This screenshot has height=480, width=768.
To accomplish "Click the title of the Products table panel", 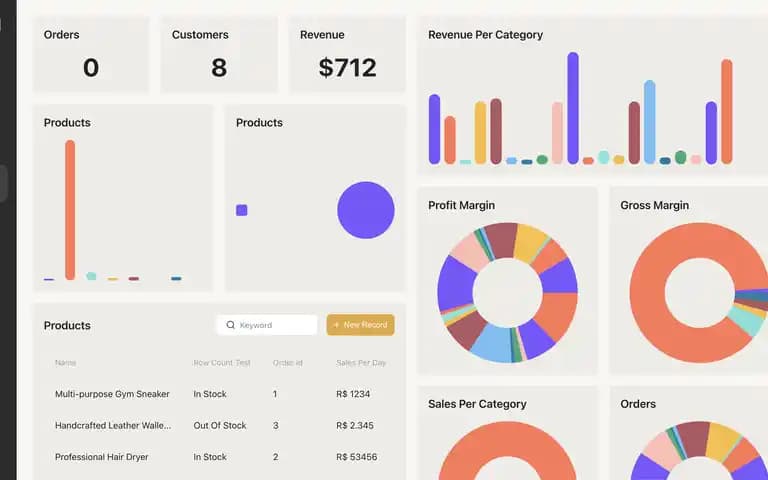I will point(67,326).
